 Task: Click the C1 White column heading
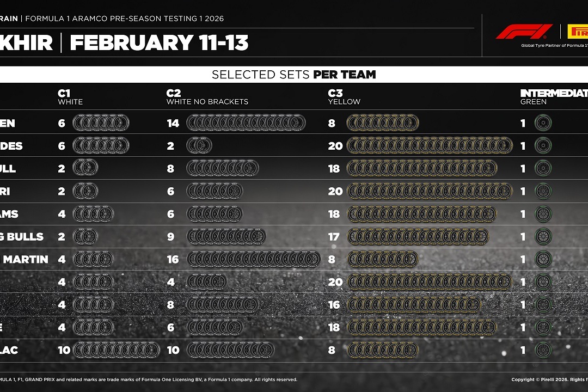[x=71, y=97]
